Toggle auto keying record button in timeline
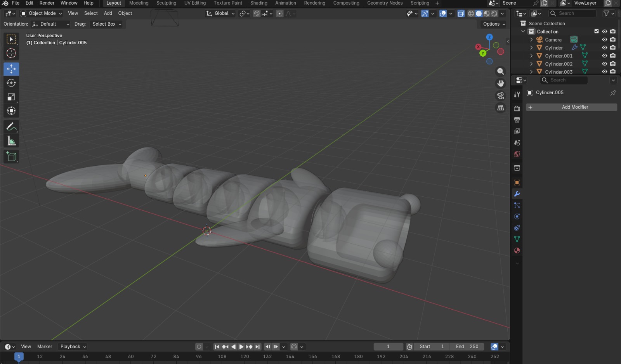This screenshot has width=621, height=364. (199, 347)
